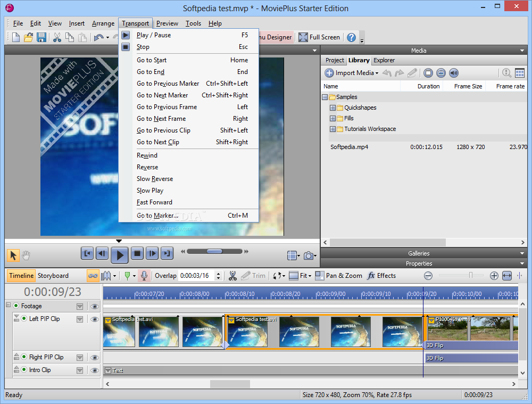Click the large Play button
The image size is (532, 404).
[x=119, y=254]
